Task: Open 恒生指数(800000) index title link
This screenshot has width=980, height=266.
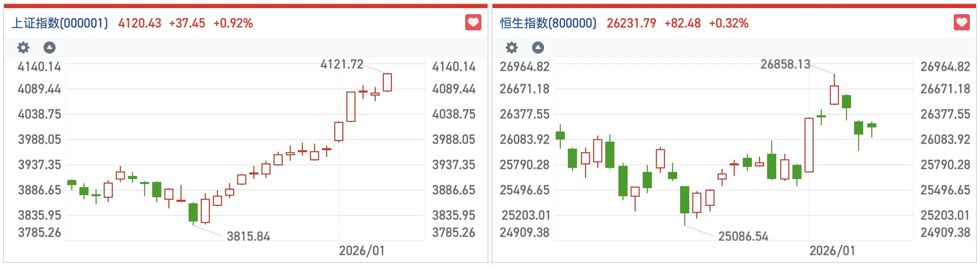Action: pos(548,23)
